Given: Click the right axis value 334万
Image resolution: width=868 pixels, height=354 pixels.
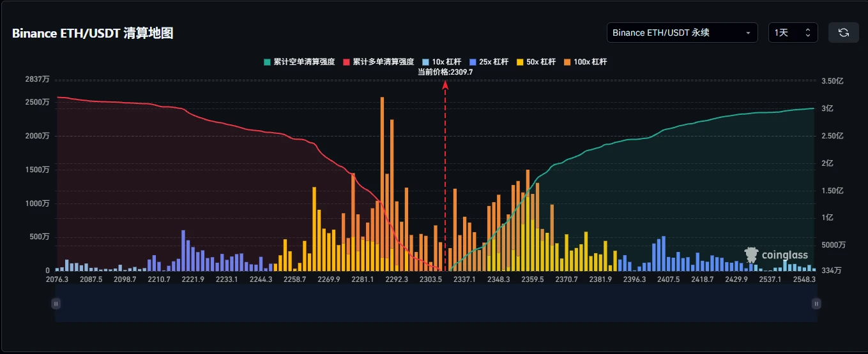Looking at the screenshot, I should click(832, 271).
